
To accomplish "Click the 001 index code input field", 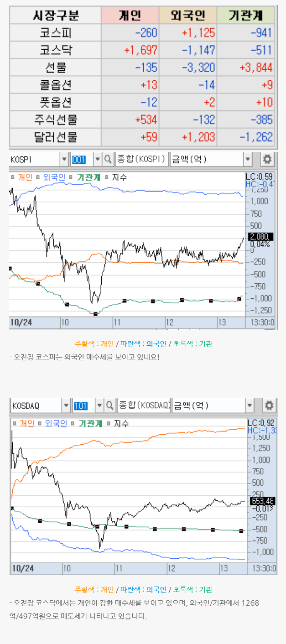I will (x=81, y=159).
